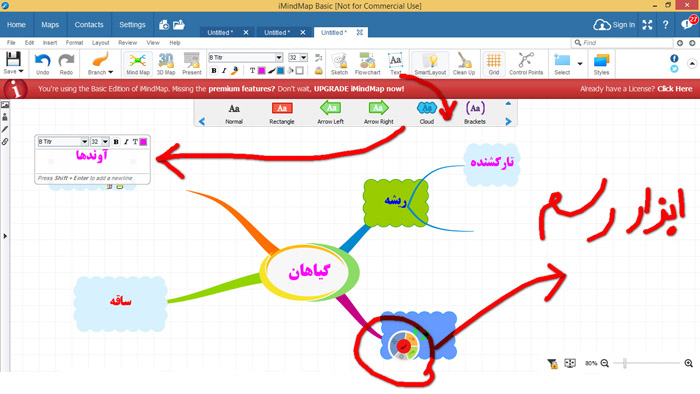Close the second Untitled tab
The height and width of the screenshot is (394, 700).
[x=303, y=33]
